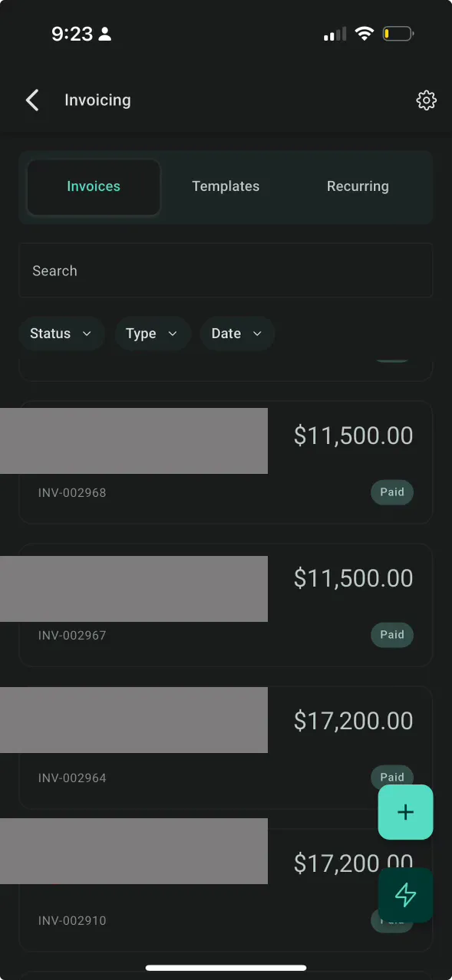The image size is (452, 980).
Task: Tap the Wi-Fi status icon
Action: (x=365, y=34)
